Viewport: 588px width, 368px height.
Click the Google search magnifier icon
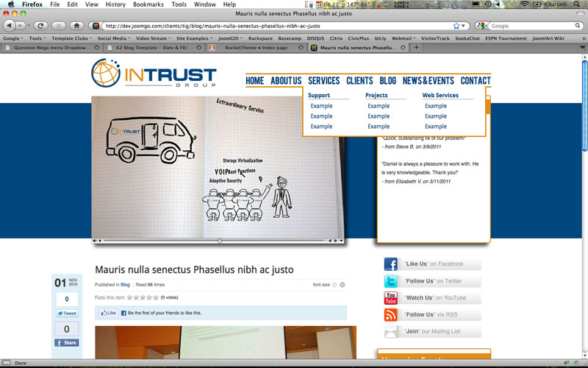point(578,26)
